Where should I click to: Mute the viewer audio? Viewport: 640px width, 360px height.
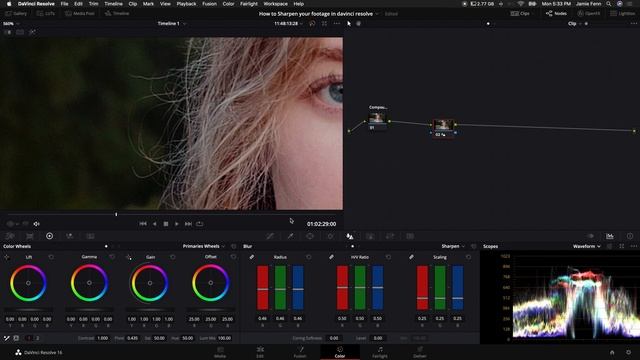pyautogui.click(x=36, y=224)
